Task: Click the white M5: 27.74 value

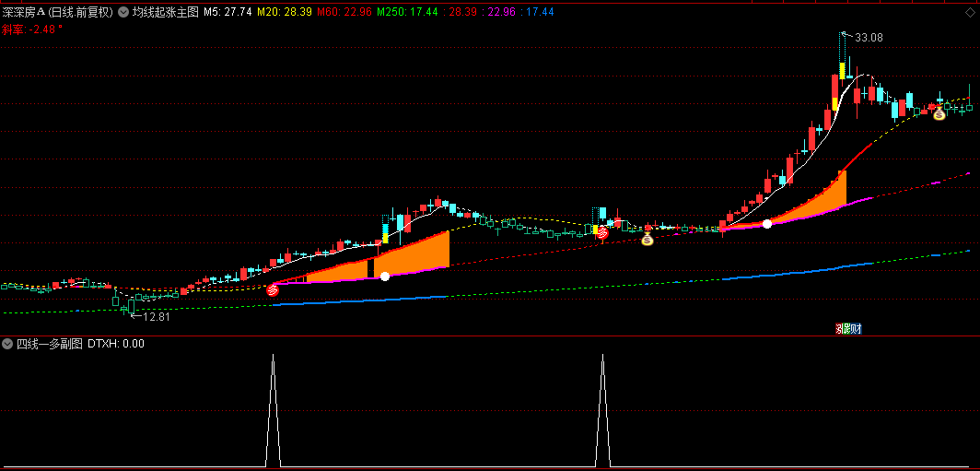Action: coord(228,11)
